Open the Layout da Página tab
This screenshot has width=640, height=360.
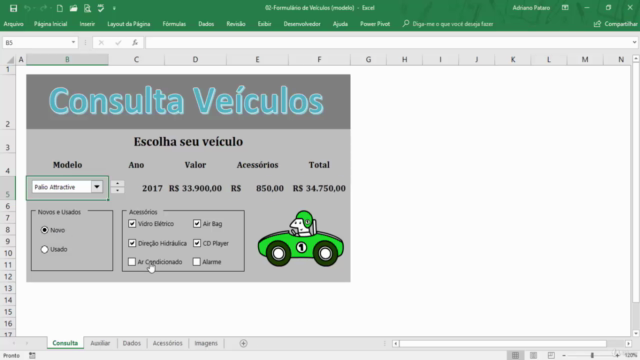pos(129,24)
